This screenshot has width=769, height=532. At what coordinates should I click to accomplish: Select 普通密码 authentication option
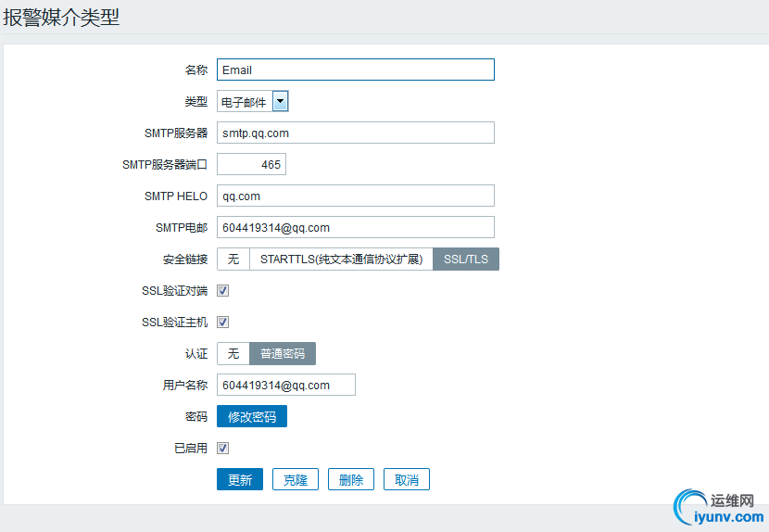coord(283,353)
